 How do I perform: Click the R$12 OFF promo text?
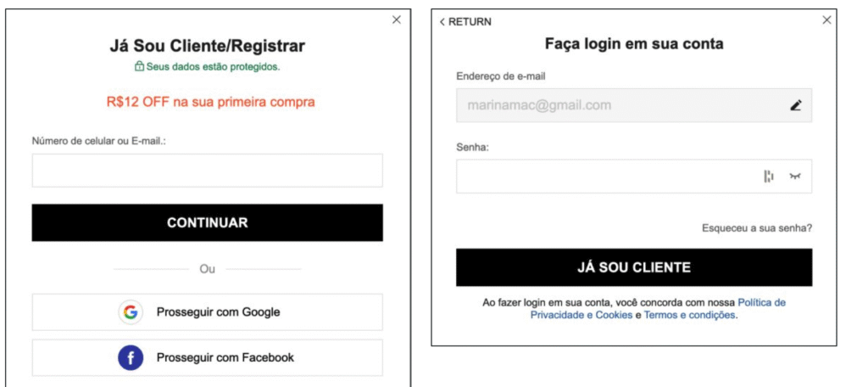(210, 102)
